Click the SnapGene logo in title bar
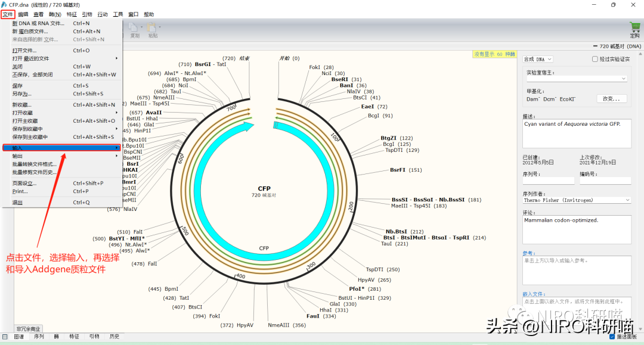This screenshot has width=644, height=345. pos(4,4)
